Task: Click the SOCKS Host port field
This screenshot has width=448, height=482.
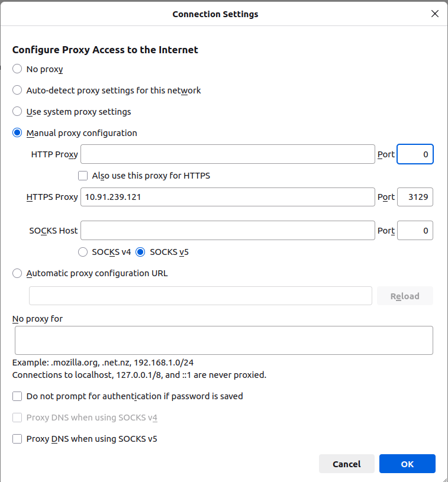Action: coord(415,231)
